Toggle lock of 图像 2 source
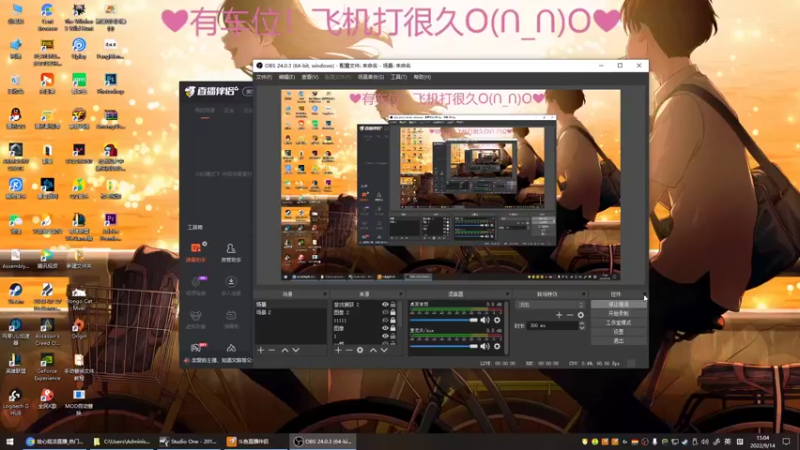This screenshot has height=450, width=800. point(393,312)
